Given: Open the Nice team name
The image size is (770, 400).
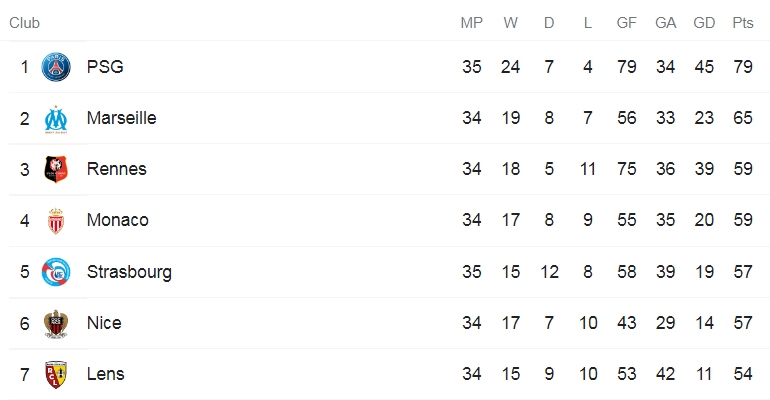Looking at the screenshot, I should pyautogui.click(x=104, y=323).
